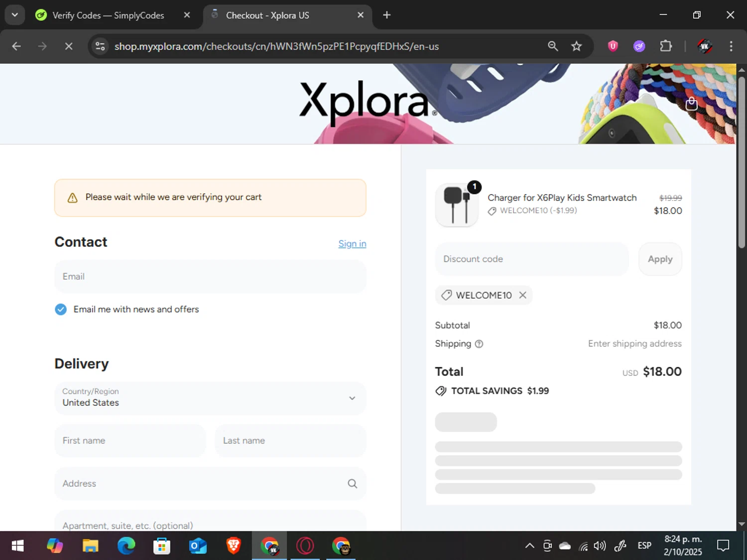Open Brave browser from the taskbar
Image resolution: width=747 pixels, height=560 pixels.
234,546
